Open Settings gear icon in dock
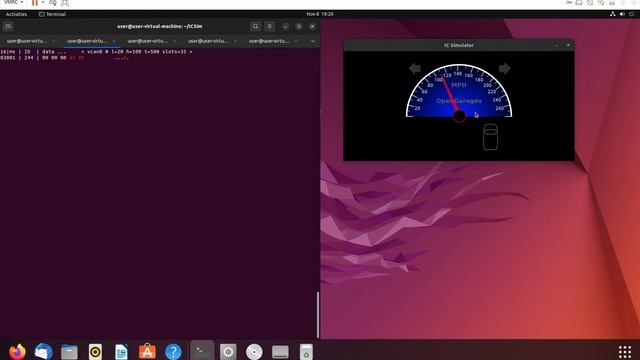This screenshot has width=640, height=360. click(228, 351)
